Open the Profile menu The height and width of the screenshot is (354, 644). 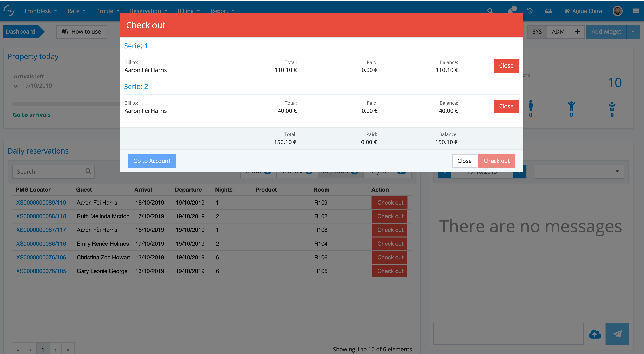(107, 11)
